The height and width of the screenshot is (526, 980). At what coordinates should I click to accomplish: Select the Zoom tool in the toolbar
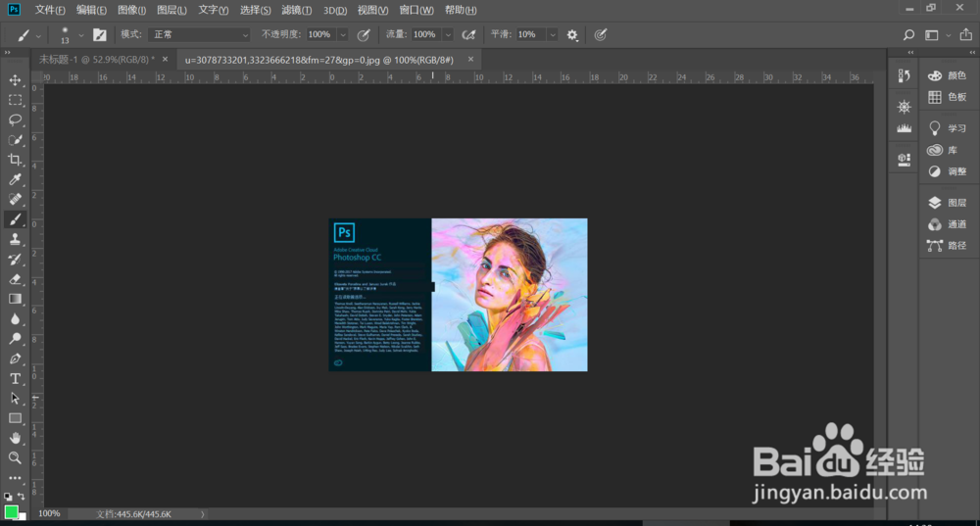15,457
